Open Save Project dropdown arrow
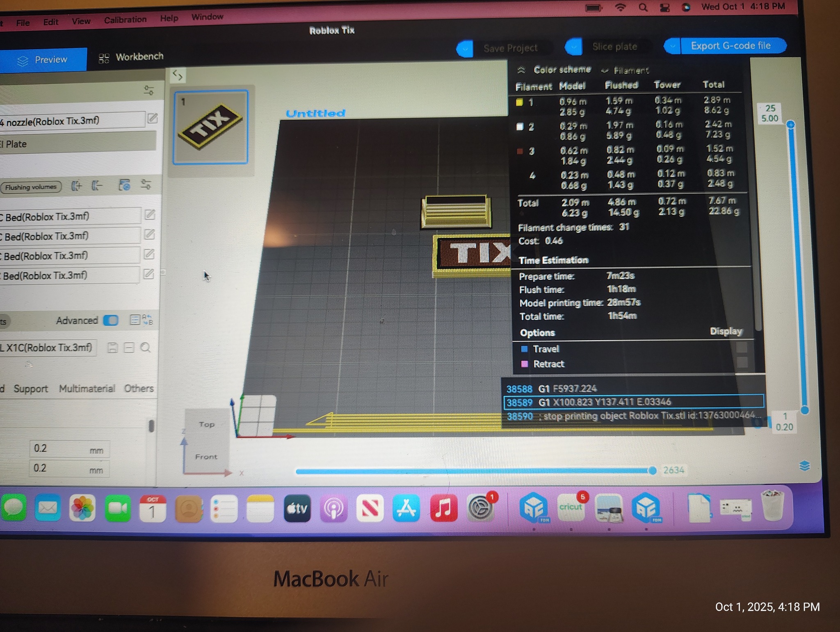The width and height of the screenshot is (840, 632). (x=465, y=49)
